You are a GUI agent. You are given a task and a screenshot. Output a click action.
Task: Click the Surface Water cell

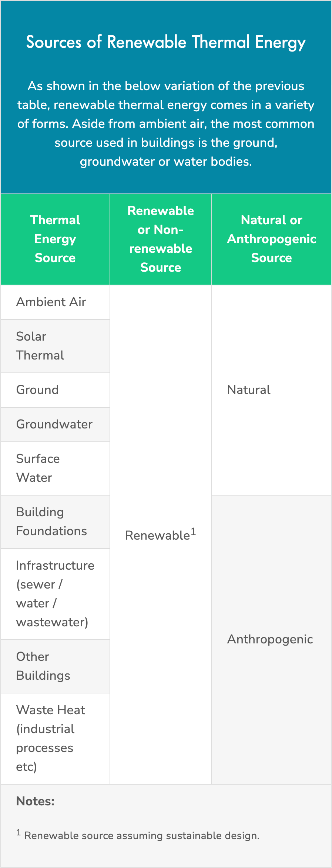(55, 468)
